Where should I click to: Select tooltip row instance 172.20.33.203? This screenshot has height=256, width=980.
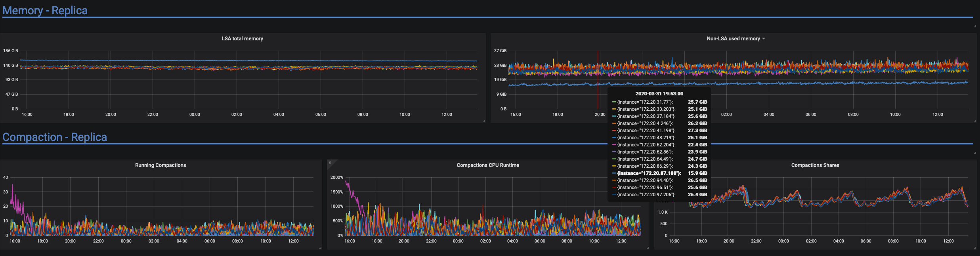659,109
